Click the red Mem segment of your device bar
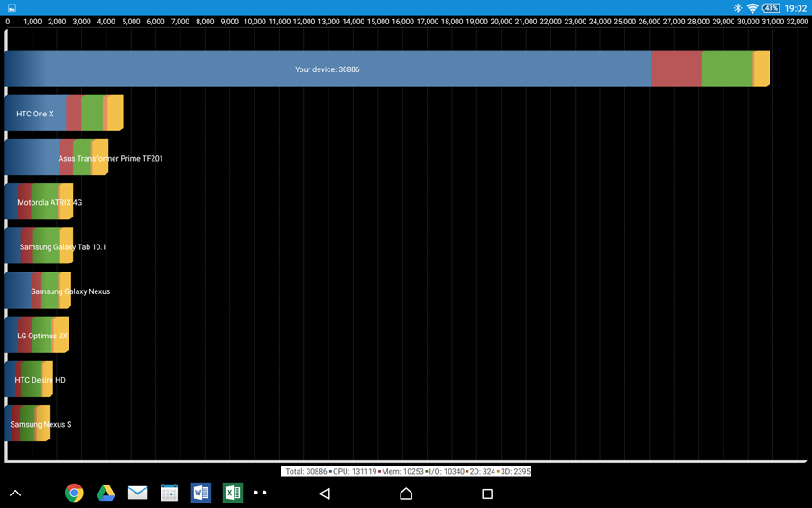This screenshot has width=812, height=508. [677, 69]
